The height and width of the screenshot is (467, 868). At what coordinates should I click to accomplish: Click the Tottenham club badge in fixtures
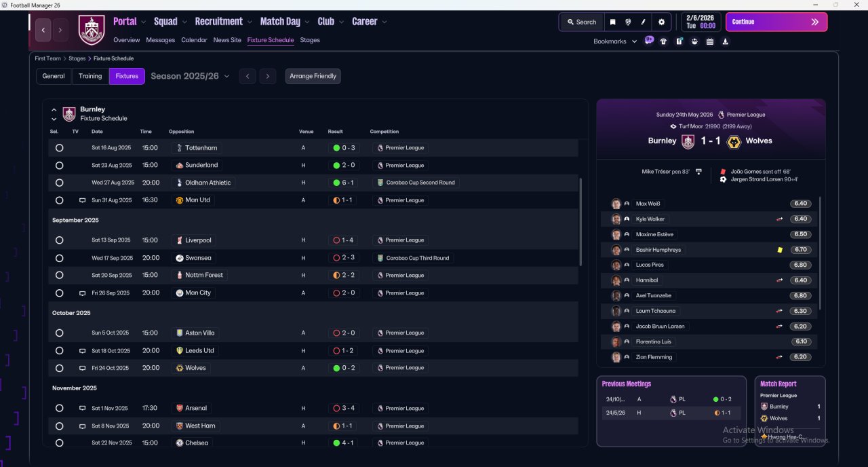click(179, 147)
